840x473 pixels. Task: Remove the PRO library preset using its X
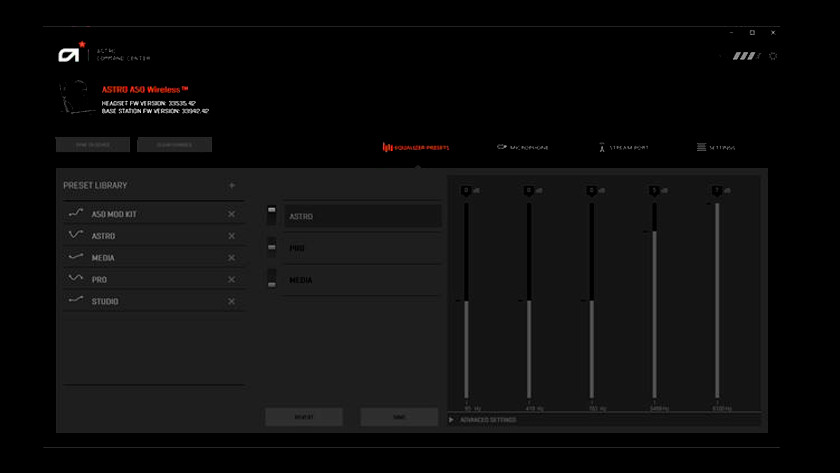point(231,280)
